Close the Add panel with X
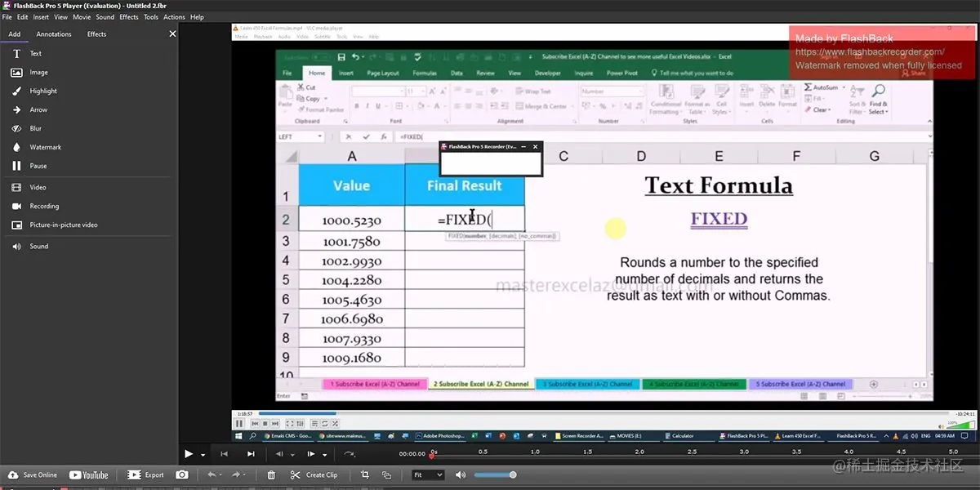Image resolution: width=980 pixels, height=490 pixels. click(x=172, y=34)
